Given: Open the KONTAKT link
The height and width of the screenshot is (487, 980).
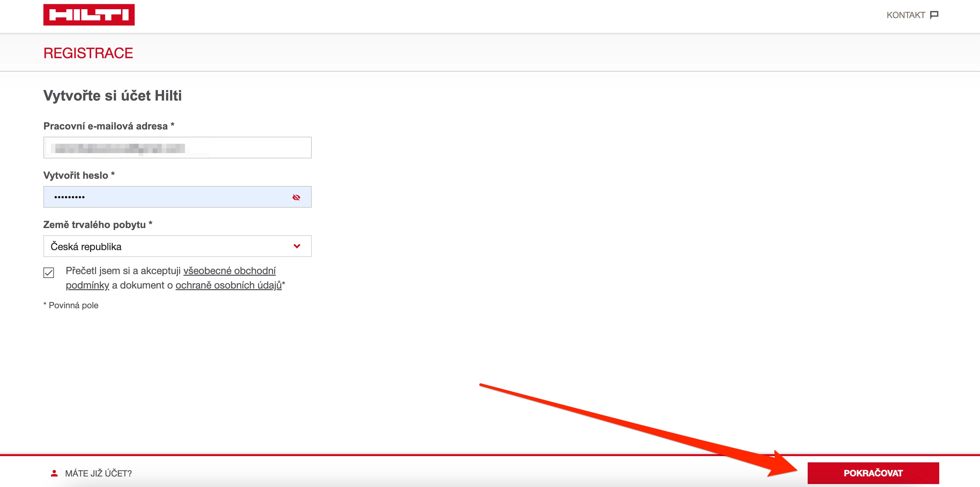Looking at the screenshot, I should click(912, 15).
